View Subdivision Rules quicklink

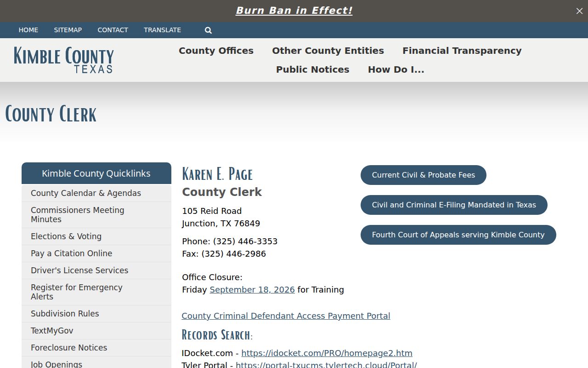pyautogui.click(x=96, y=314)
